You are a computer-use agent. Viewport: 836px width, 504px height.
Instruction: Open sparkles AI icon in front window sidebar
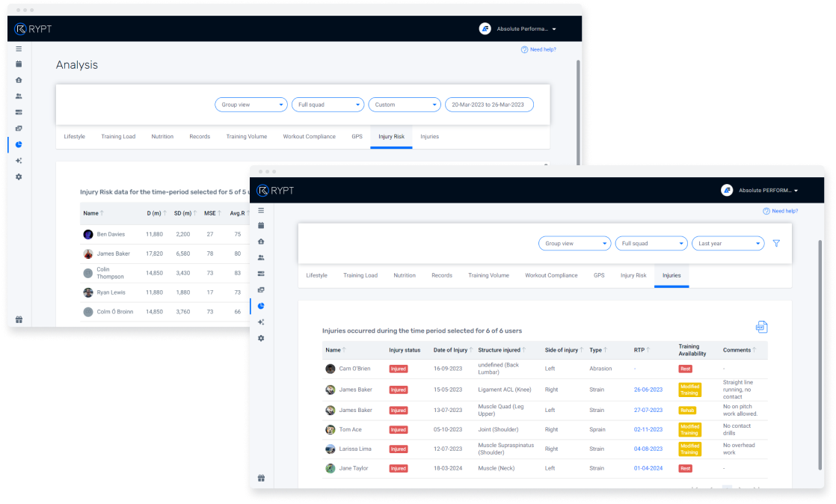coord(261,322)
